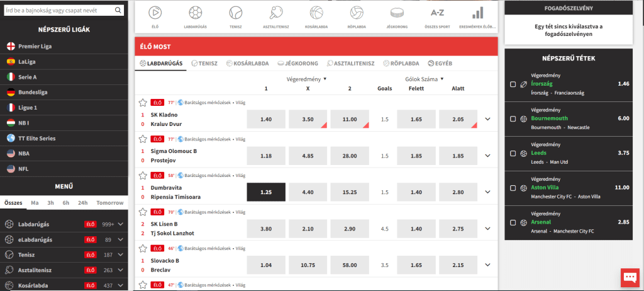Open the Élő live sports icon
Image resolution: width=644 pixels, height=291 pixels.
155,13
